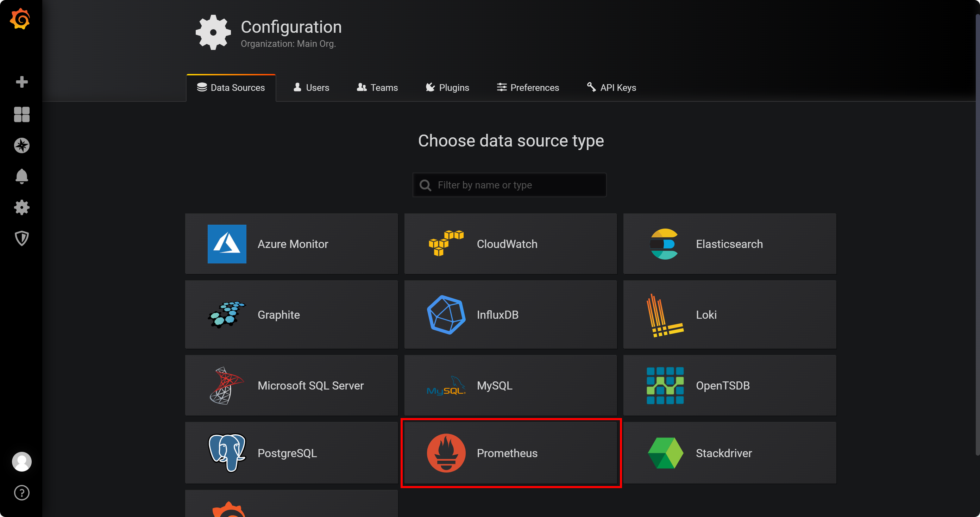Screen dimensions: 980x517
Task: Open the Help question mark icon
Action: [x=22, y=493]
